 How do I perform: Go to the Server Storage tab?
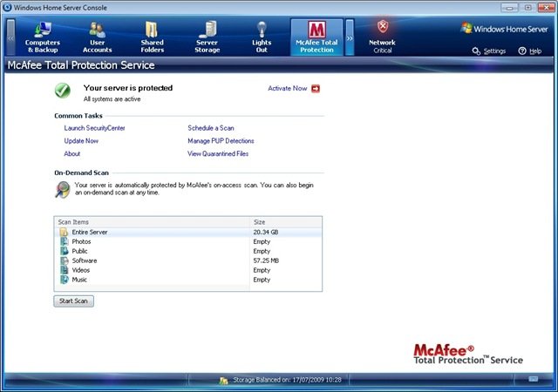click(207, 37)
